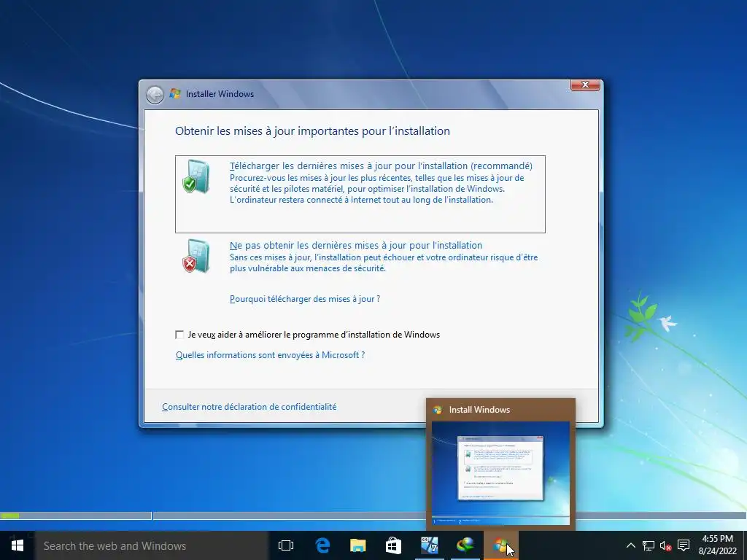
Task: Click the taskbar app icon with number 7
Action: click(x=429, y=545)
